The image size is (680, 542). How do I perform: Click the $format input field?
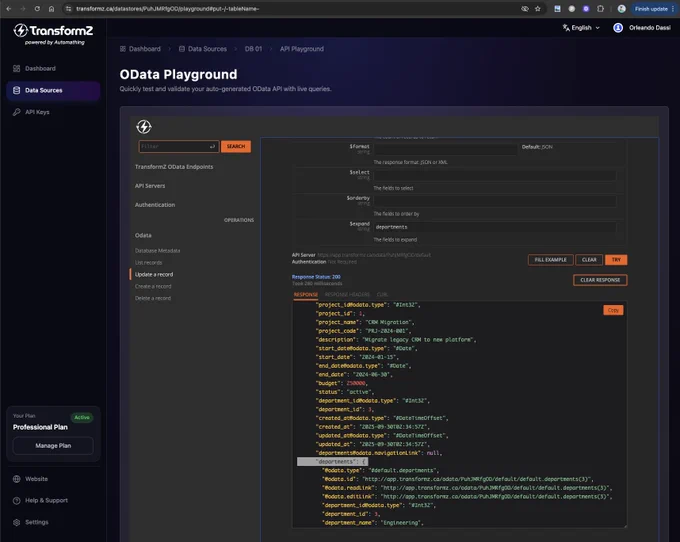[445, 150]
